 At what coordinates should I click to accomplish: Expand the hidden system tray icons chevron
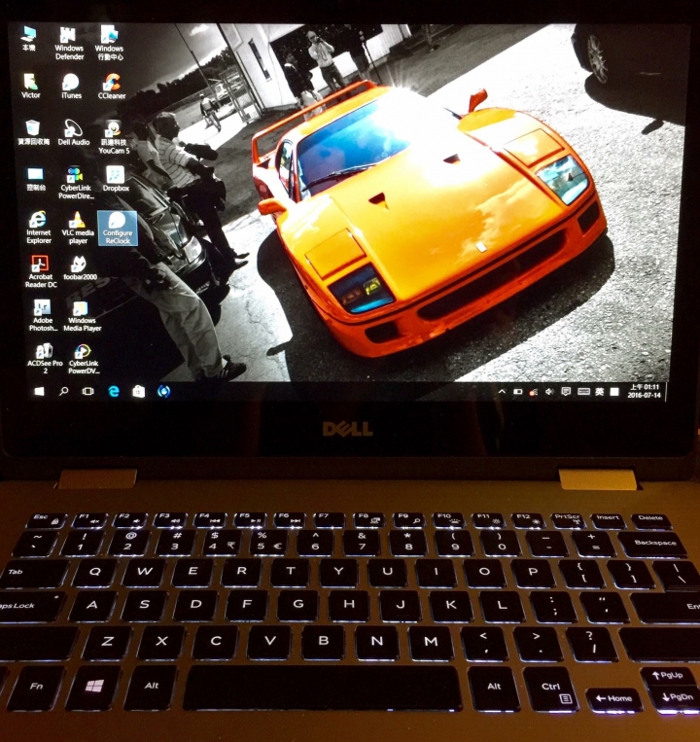tap(502, 391)
